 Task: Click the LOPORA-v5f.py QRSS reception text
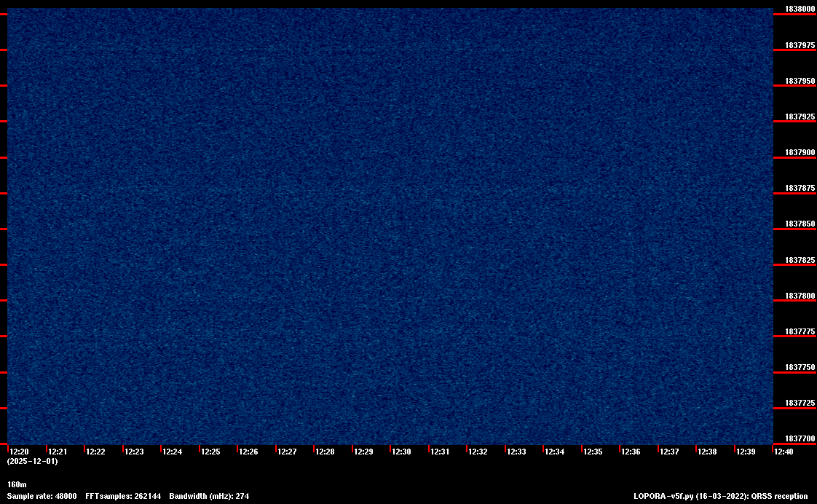pyautogui.click(x=721, y=496)
